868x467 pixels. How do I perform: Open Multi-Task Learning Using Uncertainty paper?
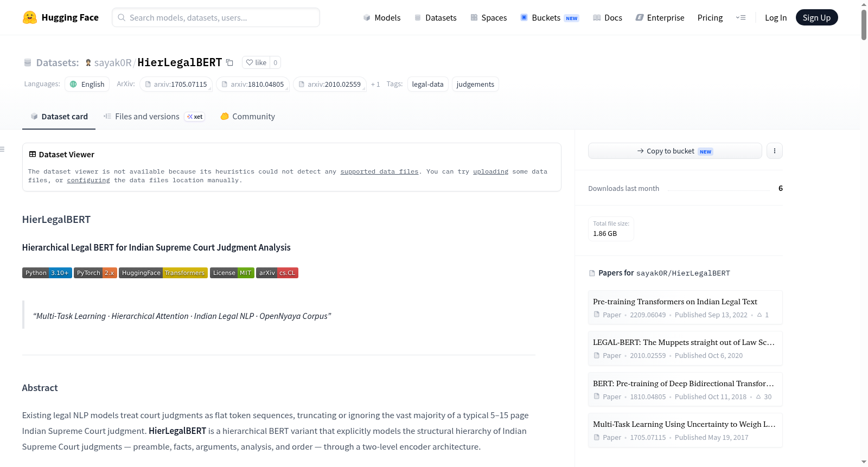(685, 430)
